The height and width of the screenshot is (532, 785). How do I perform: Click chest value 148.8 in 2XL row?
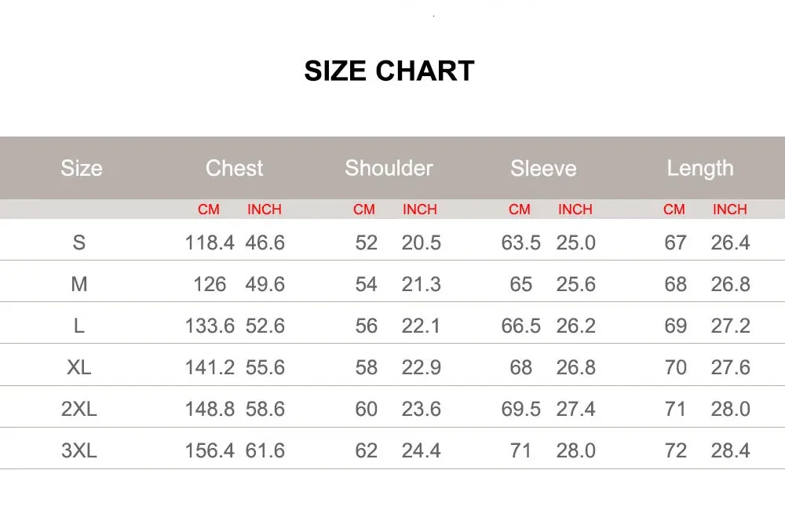(210, 409)
